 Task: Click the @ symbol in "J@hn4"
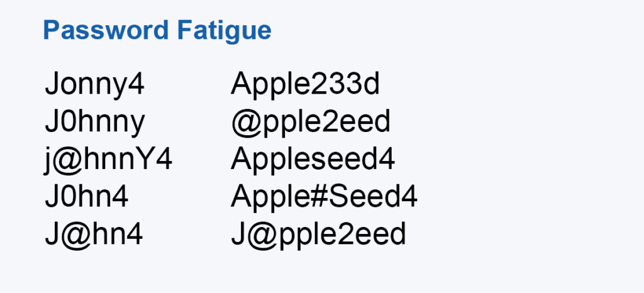(72, 235)
